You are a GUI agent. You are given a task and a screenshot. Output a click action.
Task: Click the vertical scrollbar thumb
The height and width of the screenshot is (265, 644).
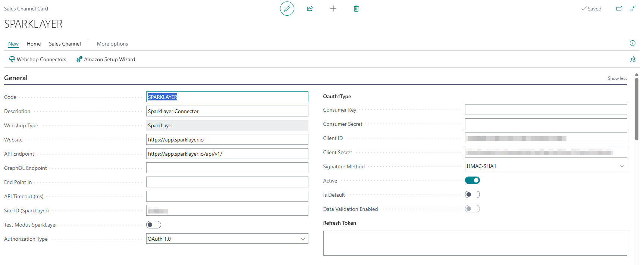pyautogui.click(x=637, y=109)
